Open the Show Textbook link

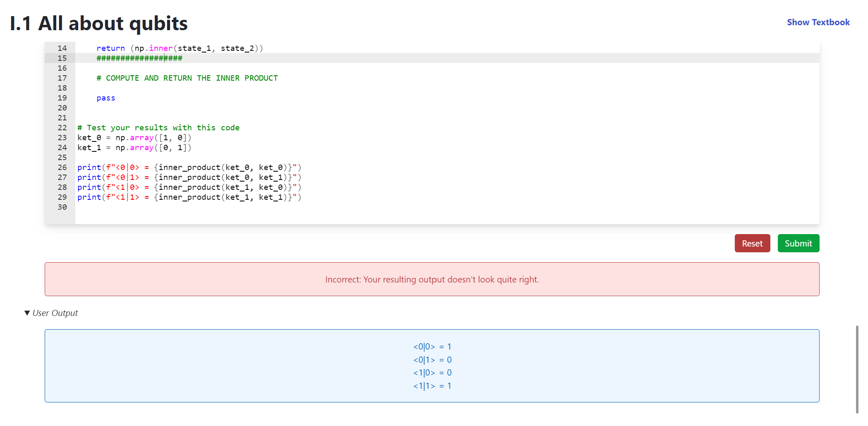click(818, 22)
